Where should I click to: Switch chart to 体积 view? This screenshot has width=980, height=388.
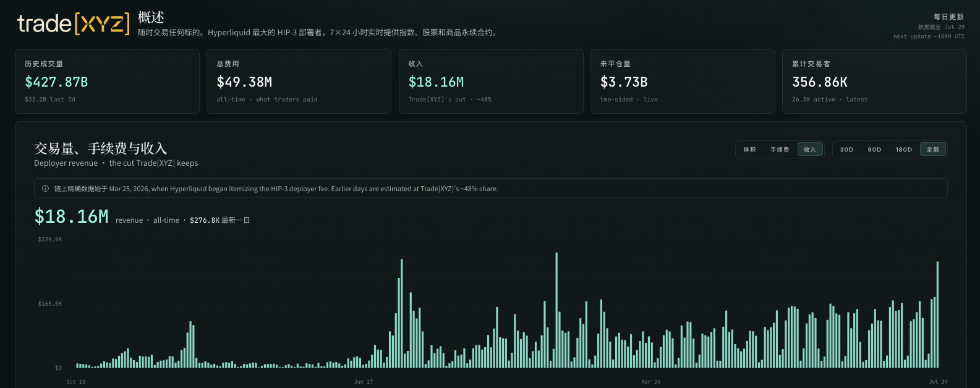750,150
